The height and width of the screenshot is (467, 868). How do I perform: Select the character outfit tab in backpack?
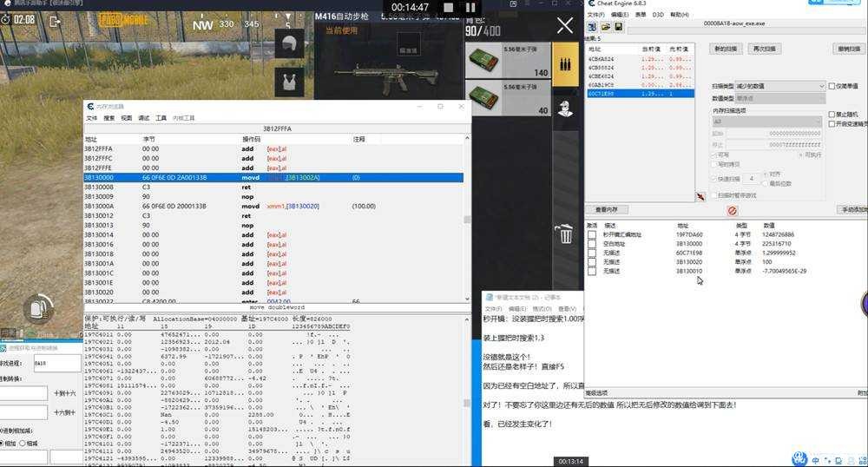click(565, 109)
